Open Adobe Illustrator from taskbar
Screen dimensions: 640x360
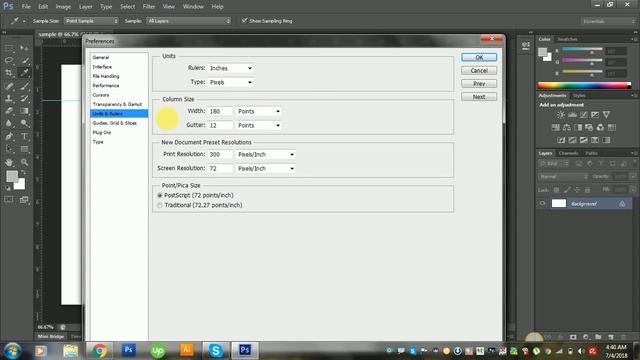187,351
